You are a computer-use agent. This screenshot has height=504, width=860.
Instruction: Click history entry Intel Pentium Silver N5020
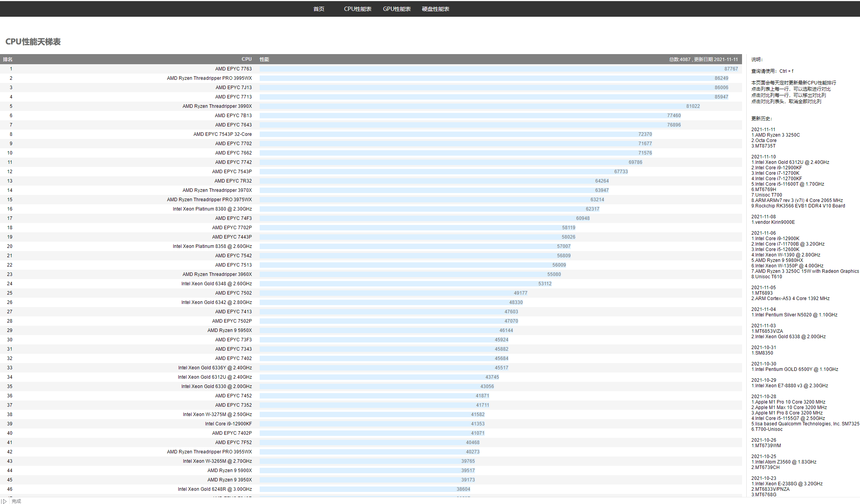coord(794,315)
